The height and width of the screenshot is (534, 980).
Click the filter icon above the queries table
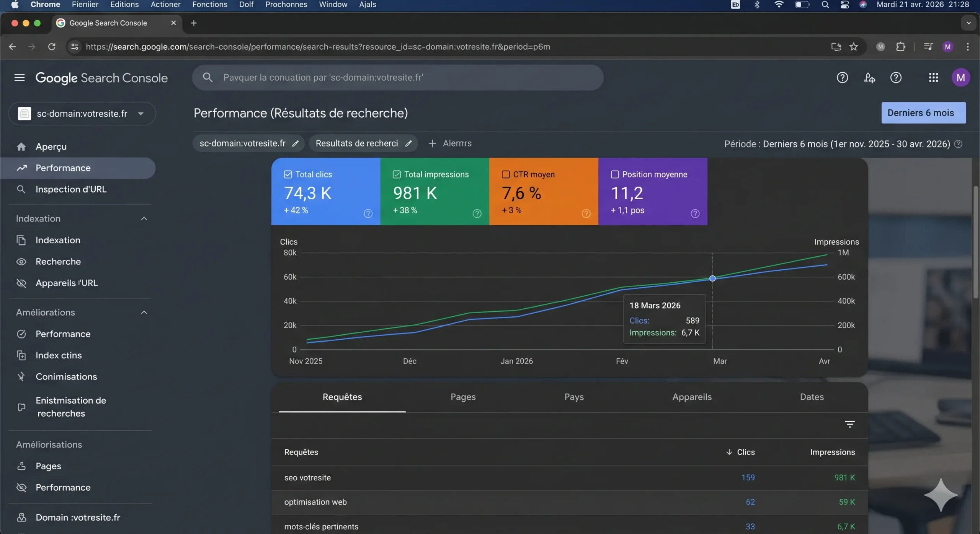pyautogui.click(x=850, y=424)
